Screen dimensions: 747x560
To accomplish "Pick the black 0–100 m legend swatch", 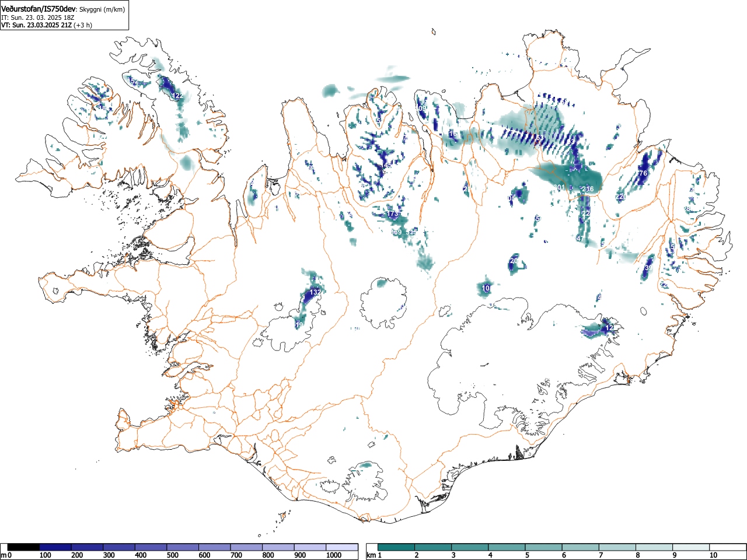I will click(x=23, y=547).
